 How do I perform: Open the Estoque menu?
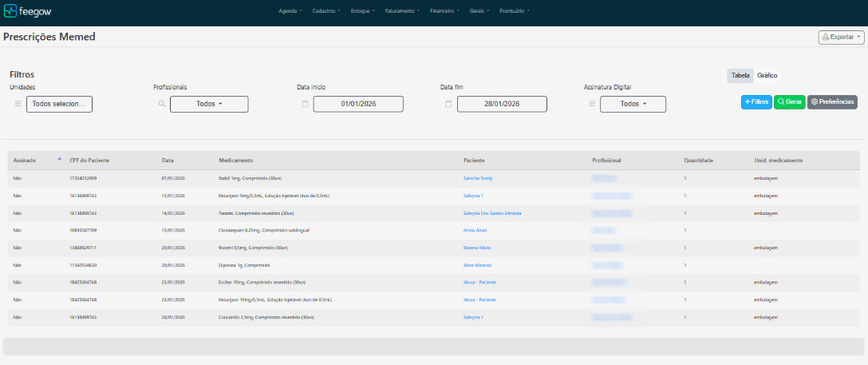362,10
